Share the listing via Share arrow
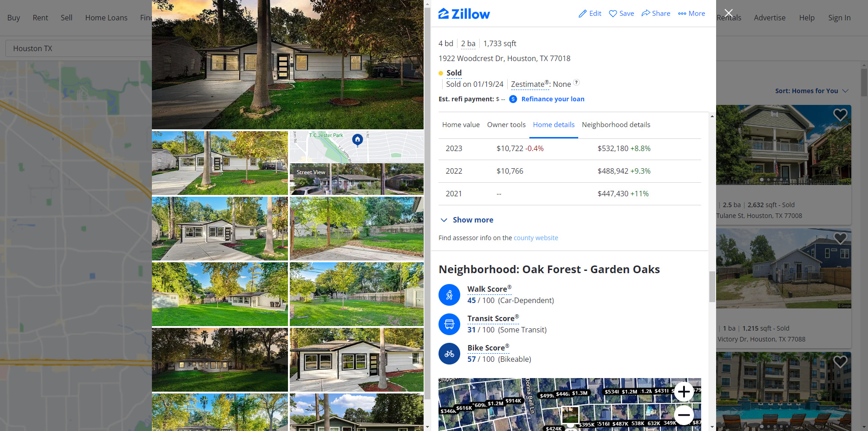Image resolution: width=868 pixels, height=431 pixels. [x=646, y=13]
